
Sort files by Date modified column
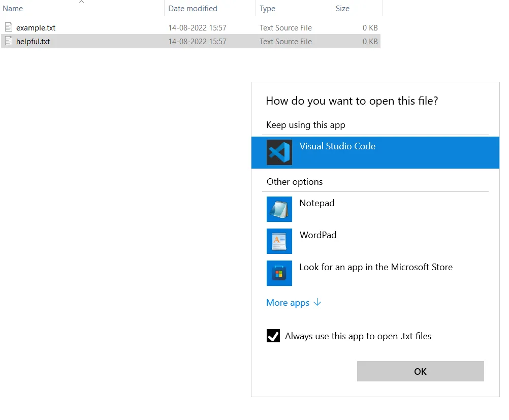(193, 9)
